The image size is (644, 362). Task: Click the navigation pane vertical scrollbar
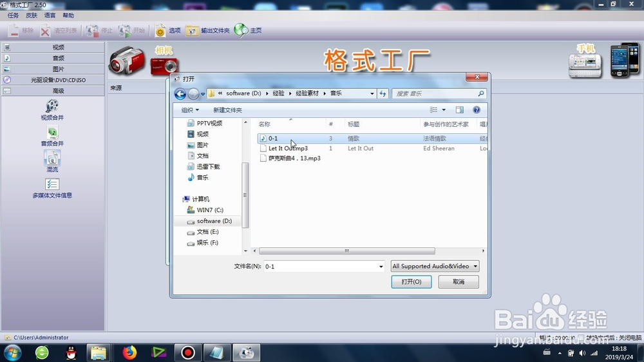click(x=245, y=195)
